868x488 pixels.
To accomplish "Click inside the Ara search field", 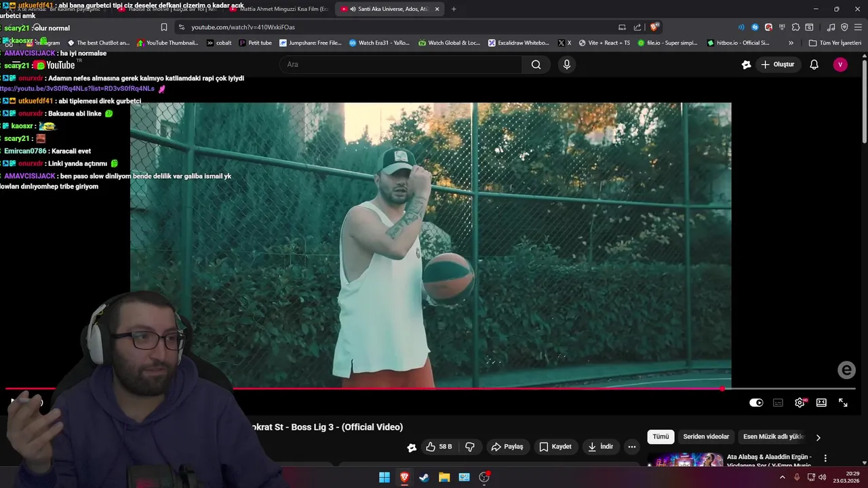I will [400, 64].
